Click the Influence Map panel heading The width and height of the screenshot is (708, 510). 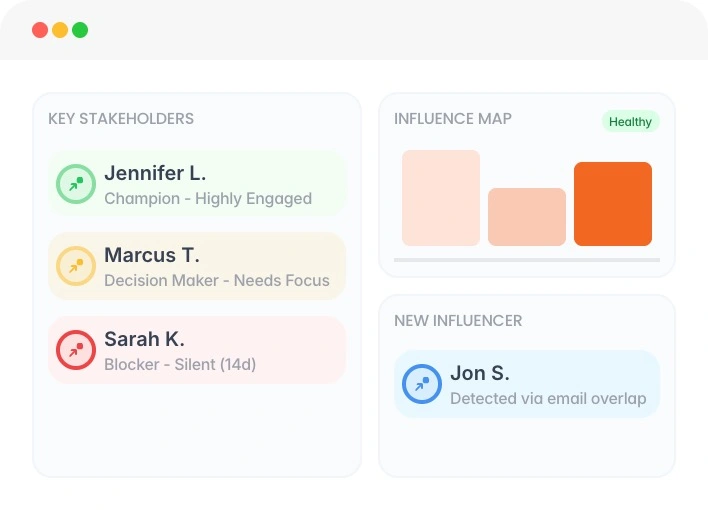click(x=453, y=119)
